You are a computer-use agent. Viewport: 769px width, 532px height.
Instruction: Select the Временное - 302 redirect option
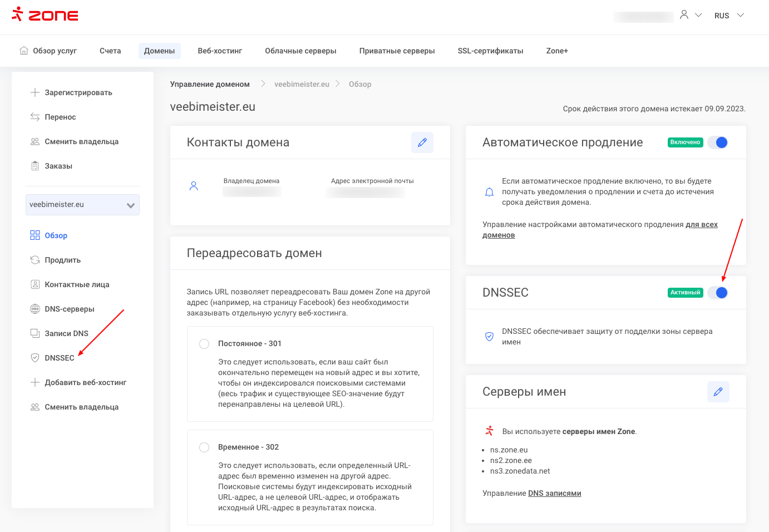[x=204, y=447]
